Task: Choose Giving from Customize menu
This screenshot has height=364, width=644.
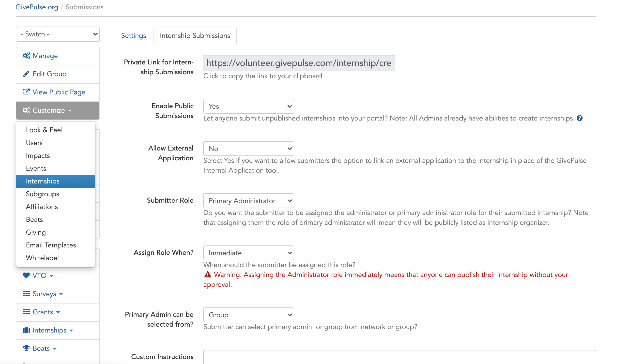Action: (56, 232)
